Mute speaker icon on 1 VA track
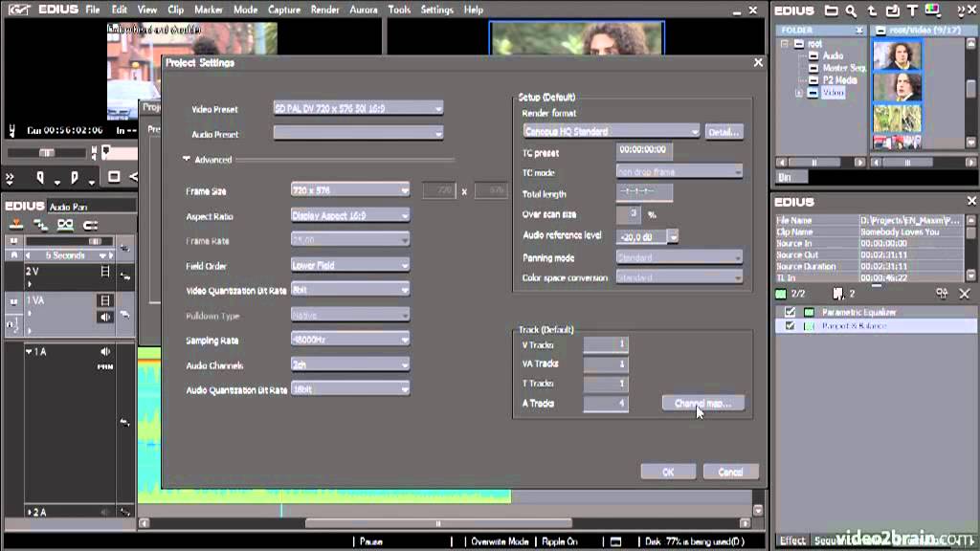This screenshot has height=551, width=980. pos(105,318)
